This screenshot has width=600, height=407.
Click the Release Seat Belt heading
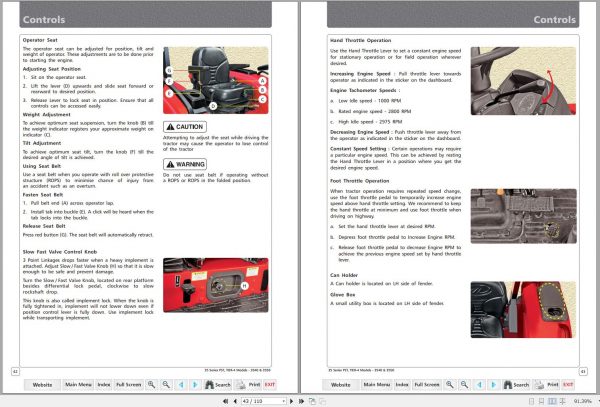coord(44,226)
